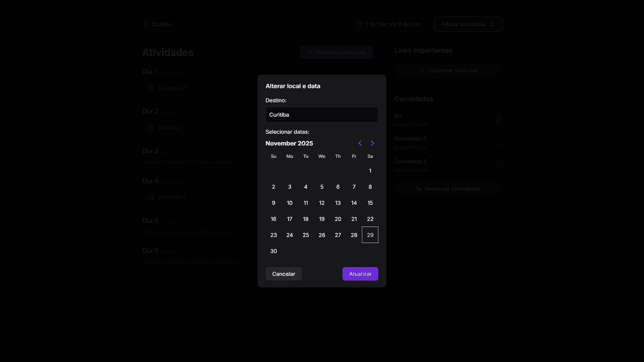The height and width of the screenshot is (362, 644).
Task: Click the completion circle icon beside Atividade 1
Action: coord(151,127)
